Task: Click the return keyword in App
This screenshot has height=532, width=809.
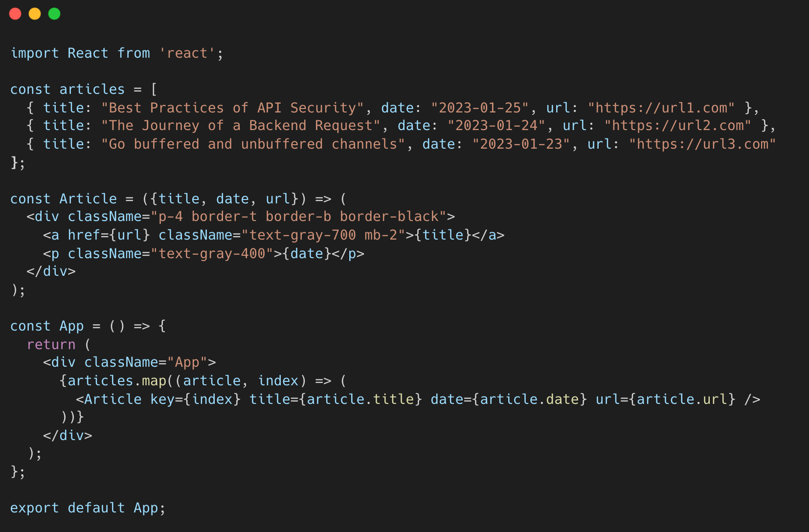Action: pyautogui.click(x=51, y=344)
